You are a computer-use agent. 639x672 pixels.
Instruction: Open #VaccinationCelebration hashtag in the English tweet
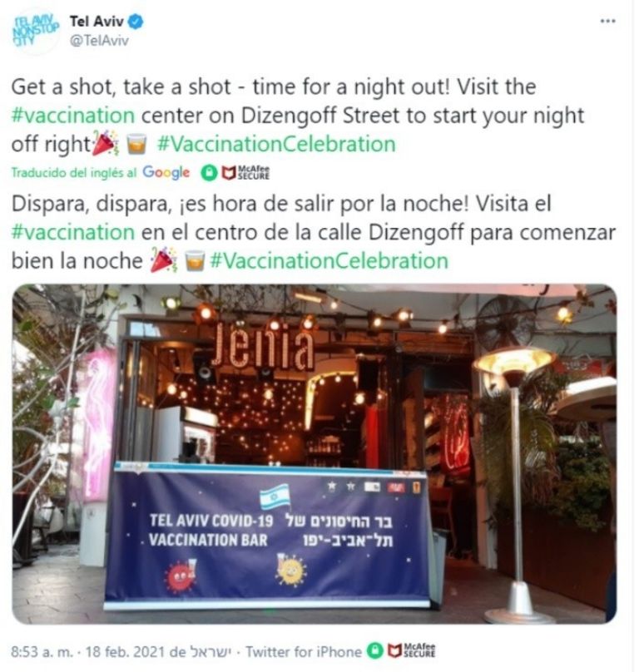pos(276,144)
